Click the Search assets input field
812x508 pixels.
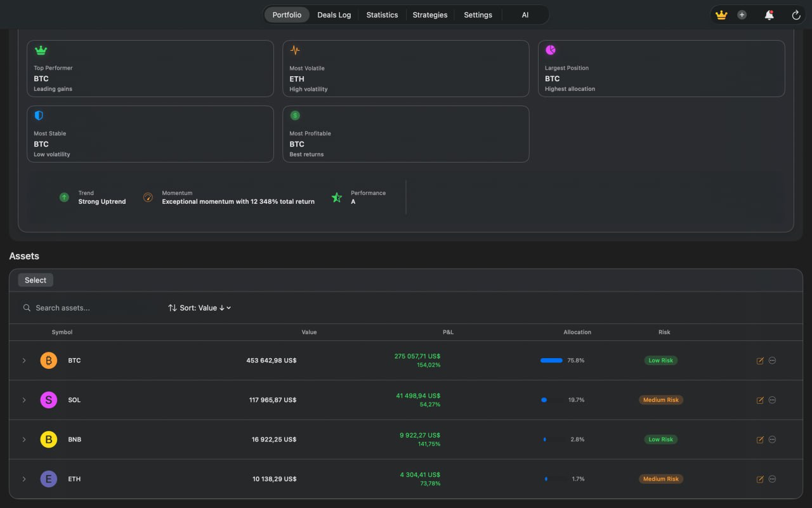pos(89,308)
